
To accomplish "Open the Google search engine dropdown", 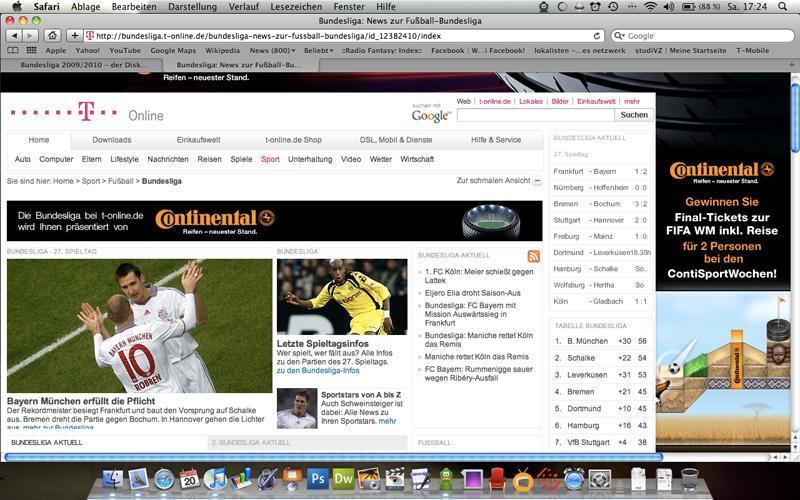I will click(619, 36).
